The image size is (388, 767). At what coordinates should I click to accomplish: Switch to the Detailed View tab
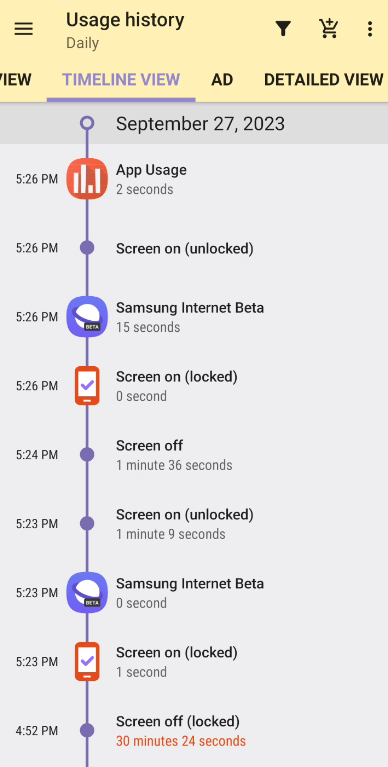pos(323,80)
